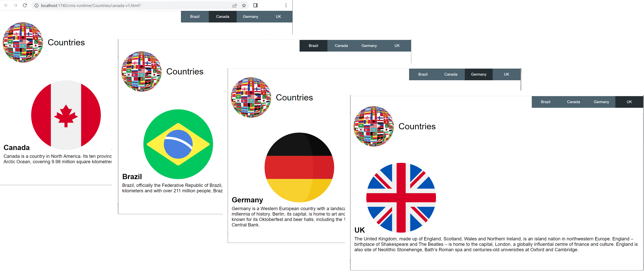Click the Countries title on the Brazil page

click(x=185, y=72)
